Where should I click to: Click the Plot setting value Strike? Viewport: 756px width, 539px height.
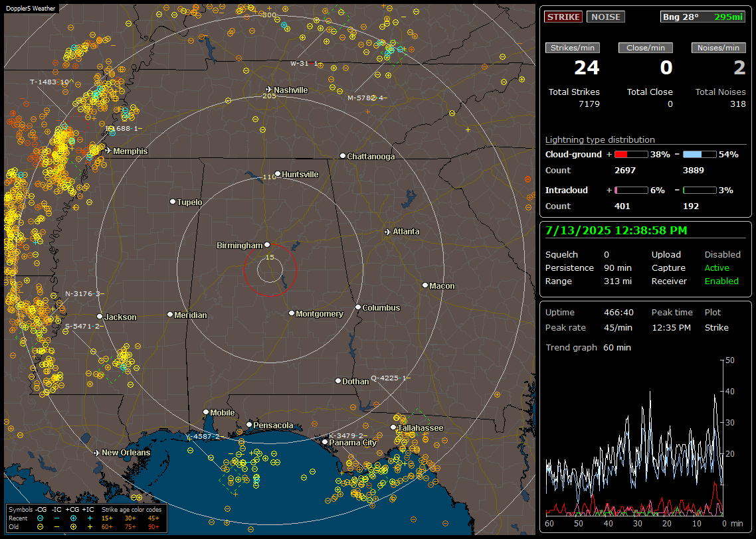pyautogui.click(x=716, y=327)
